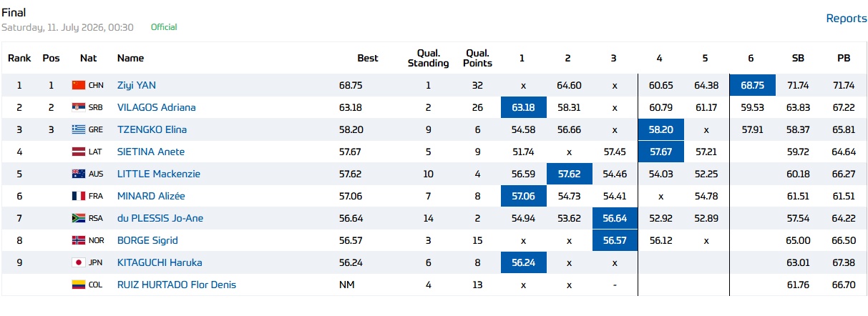
Task: Click the China flag icon
Action: coord(79,85)
